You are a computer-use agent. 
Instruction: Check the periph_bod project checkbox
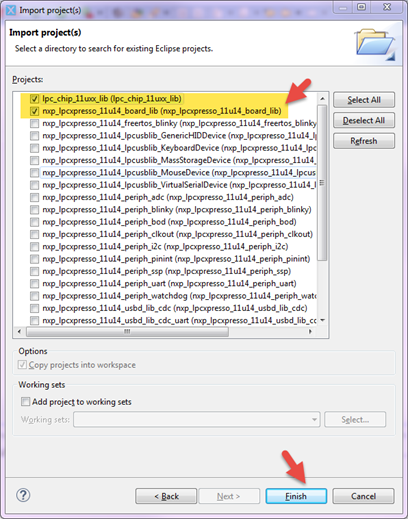34,222
